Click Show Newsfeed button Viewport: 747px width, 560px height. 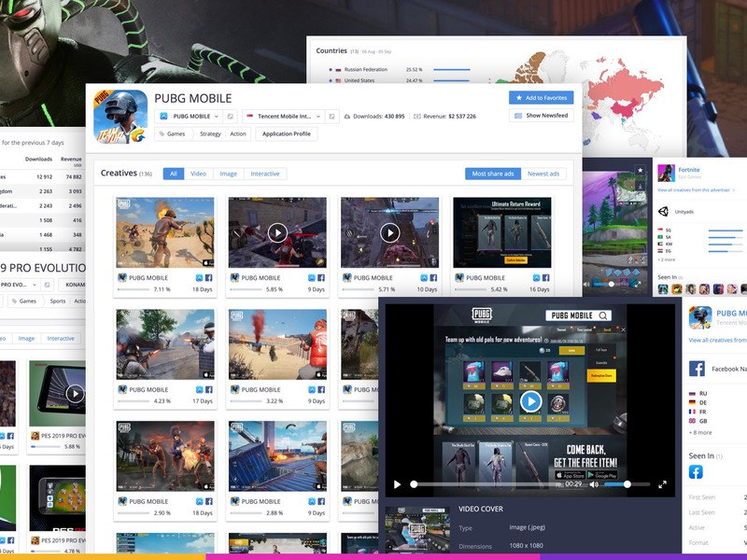(542, 115)
